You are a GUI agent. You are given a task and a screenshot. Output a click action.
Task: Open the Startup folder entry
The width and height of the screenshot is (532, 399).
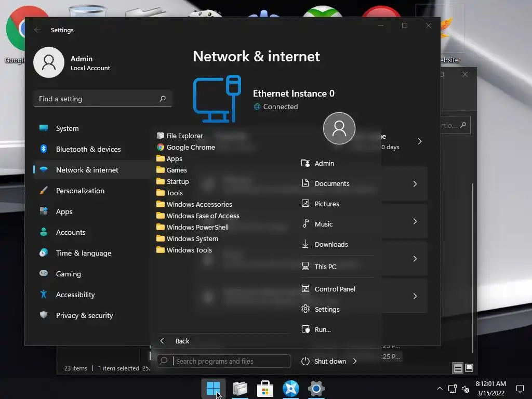tap(172, 181)
